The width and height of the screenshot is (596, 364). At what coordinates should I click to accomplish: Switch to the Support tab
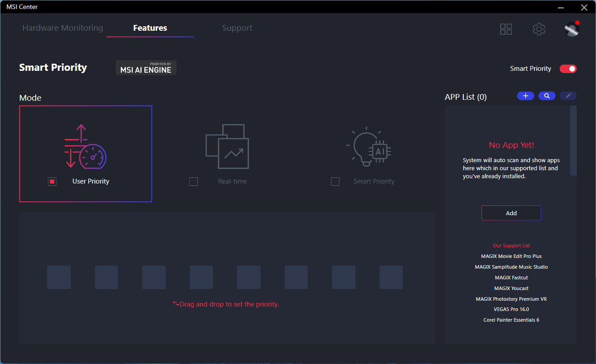237,28
